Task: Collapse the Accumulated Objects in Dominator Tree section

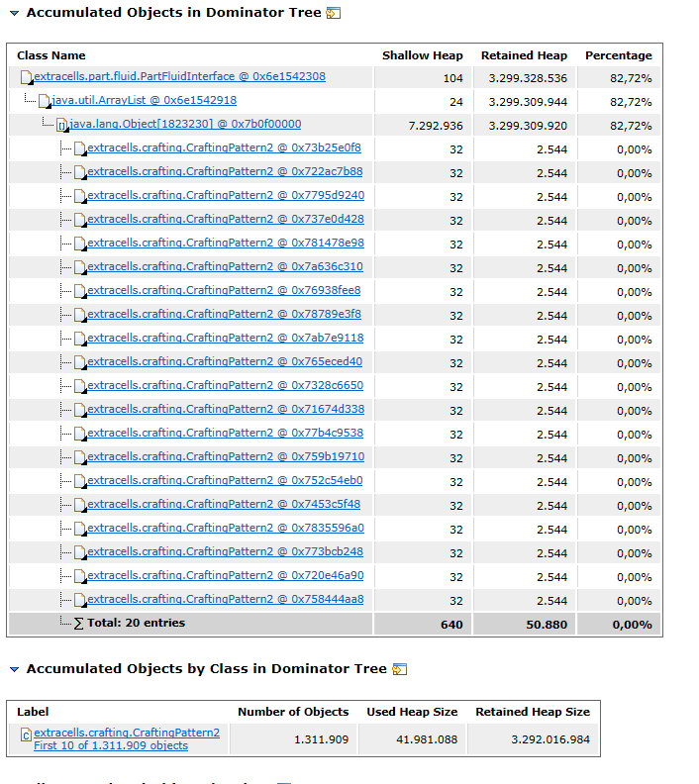Action: [x=15, y=14]
